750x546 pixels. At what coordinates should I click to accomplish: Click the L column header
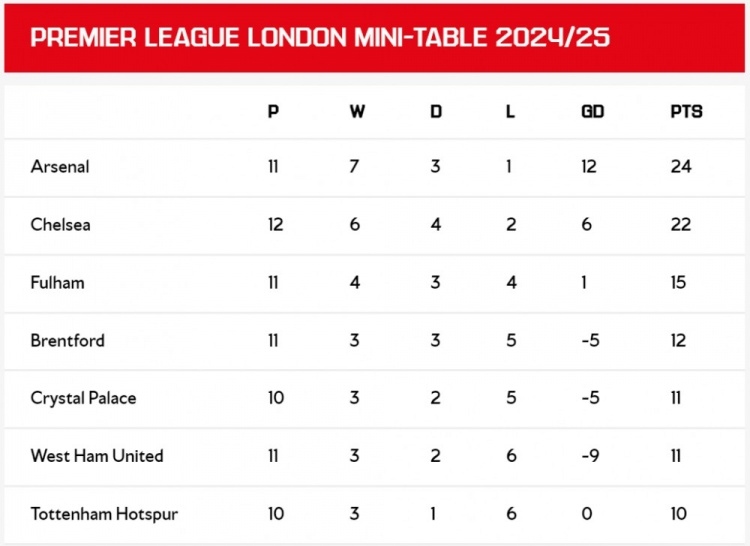510,112
